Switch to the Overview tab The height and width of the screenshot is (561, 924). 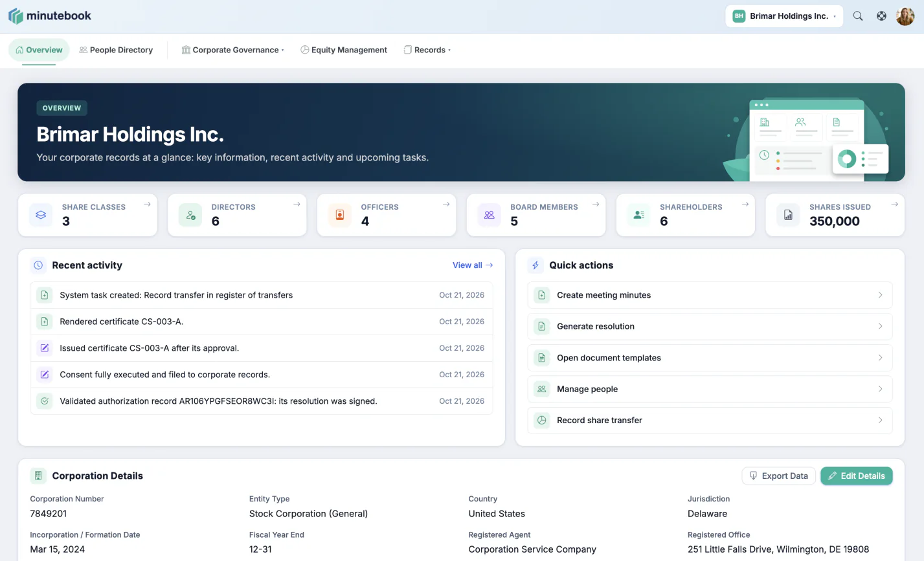(39, 50)
